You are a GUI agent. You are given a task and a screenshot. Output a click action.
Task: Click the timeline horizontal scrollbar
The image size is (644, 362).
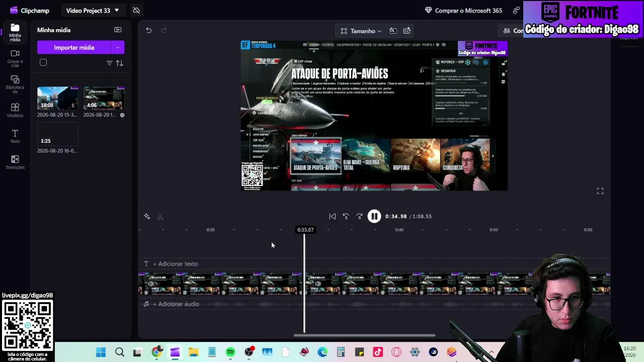(x=365, y=335)
